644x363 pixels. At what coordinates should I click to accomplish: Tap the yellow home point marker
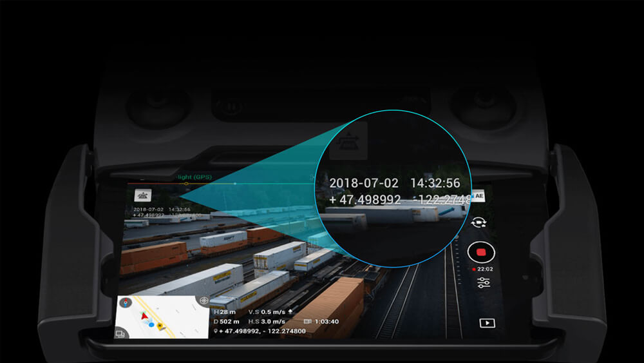click(x=161, y=326)
